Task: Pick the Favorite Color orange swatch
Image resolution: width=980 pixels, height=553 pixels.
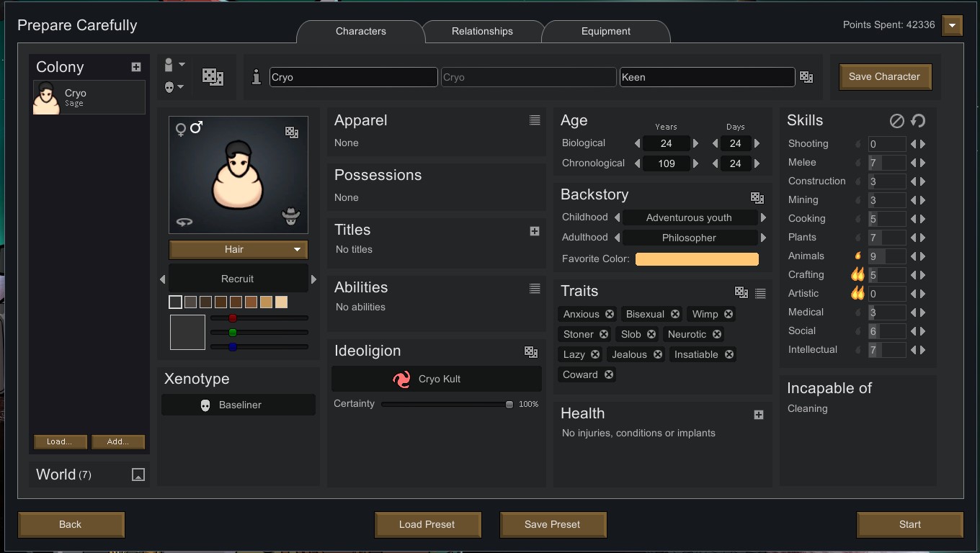Action: pyautogui.click(x=697, y=259)
